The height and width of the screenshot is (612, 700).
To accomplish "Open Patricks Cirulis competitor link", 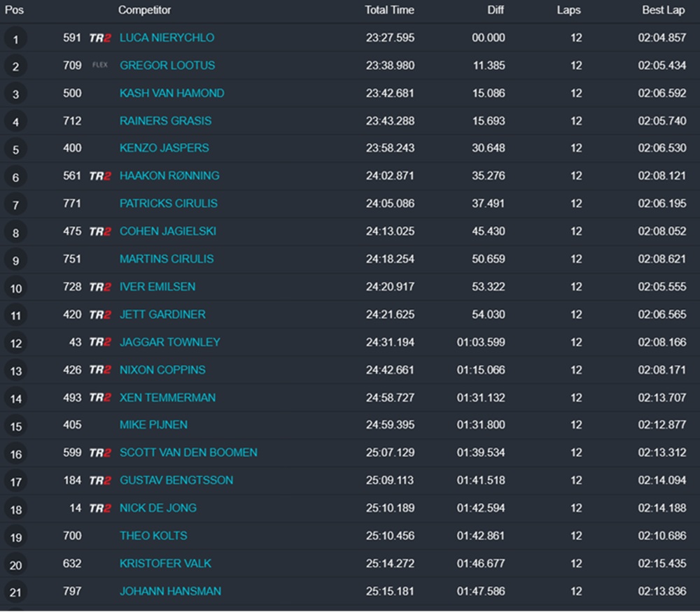I will click(168, 204).
